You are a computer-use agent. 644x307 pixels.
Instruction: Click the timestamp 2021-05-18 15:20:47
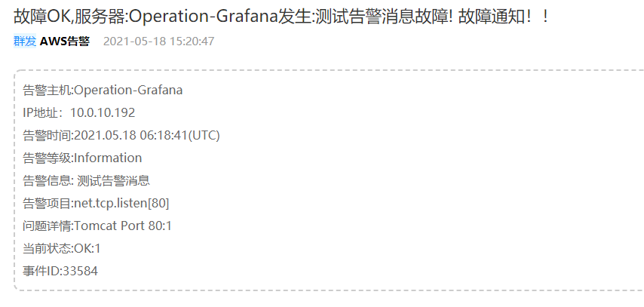(158, 41)
